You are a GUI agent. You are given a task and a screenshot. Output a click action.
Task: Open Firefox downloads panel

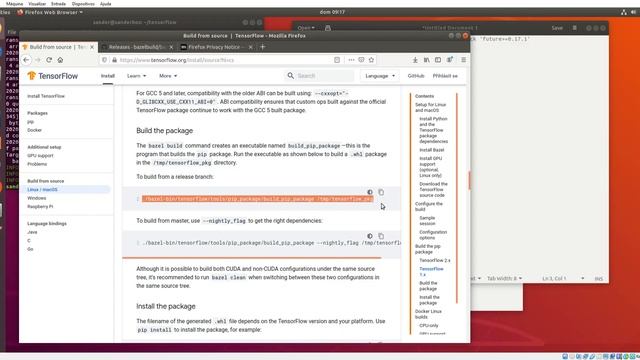click(415, 60)
